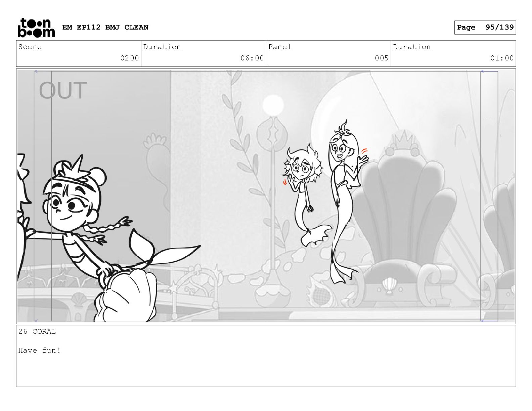The width and height of the screenshot is (532, 411).
Task: Select the scene number '0200'
Action: click(x=130, y=58)
